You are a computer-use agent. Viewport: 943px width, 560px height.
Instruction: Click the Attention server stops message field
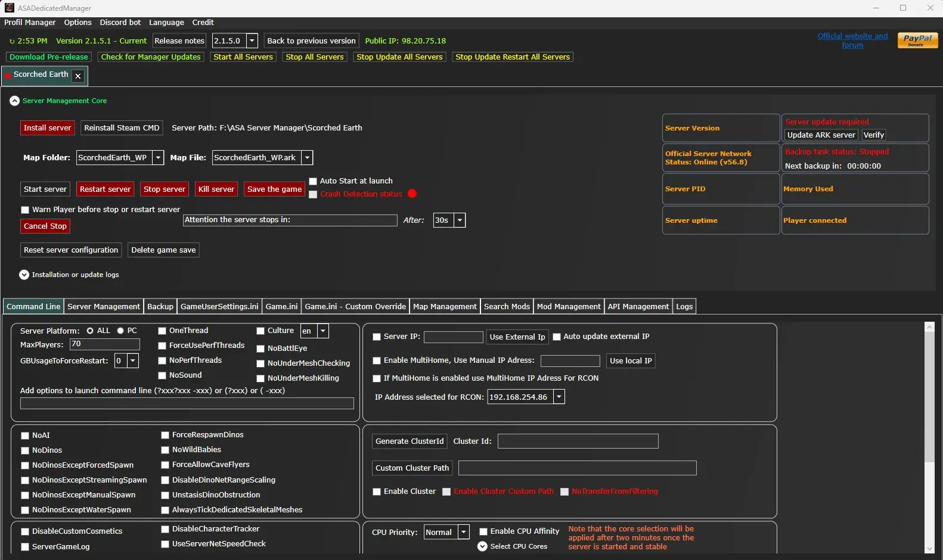(x=290, y=220)
